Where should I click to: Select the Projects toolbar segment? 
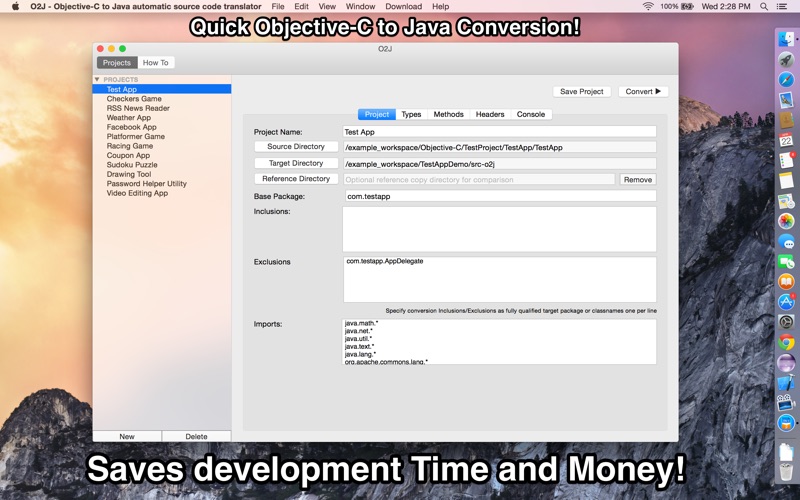coord(117,63)
